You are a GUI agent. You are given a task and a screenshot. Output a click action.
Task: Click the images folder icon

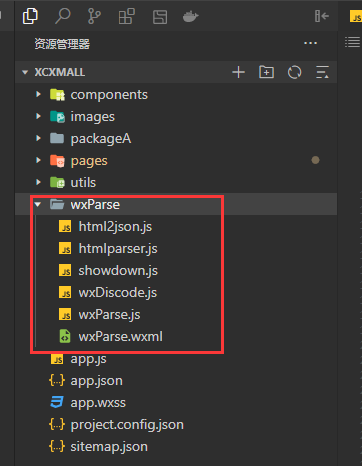(57, 117)
